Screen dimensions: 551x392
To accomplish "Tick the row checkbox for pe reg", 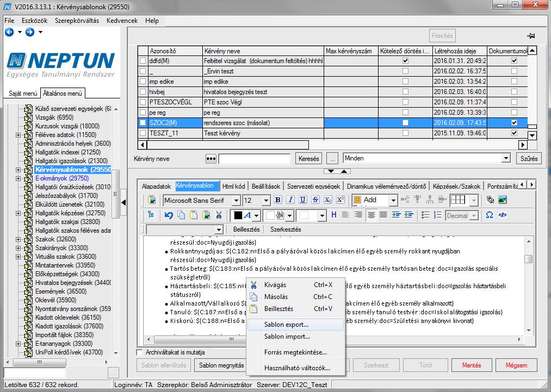I will point(143,113).
